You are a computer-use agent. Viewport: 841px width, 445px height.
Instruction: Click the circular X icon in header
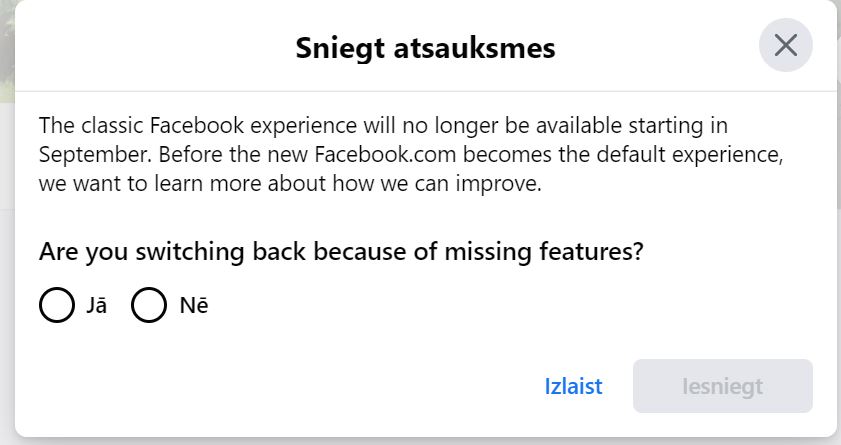coord(785,45)
